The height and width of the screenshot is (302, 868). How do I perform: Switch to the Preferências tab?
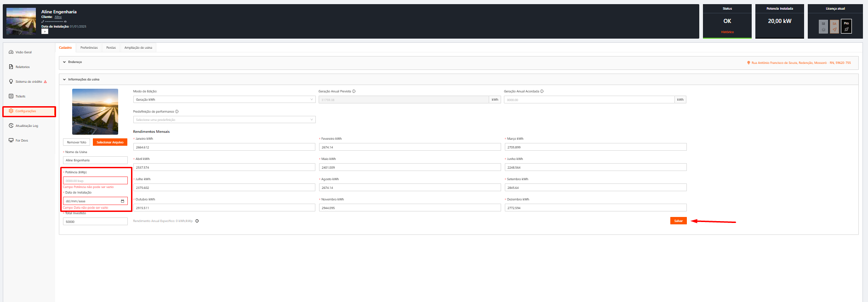pos(89,48)
